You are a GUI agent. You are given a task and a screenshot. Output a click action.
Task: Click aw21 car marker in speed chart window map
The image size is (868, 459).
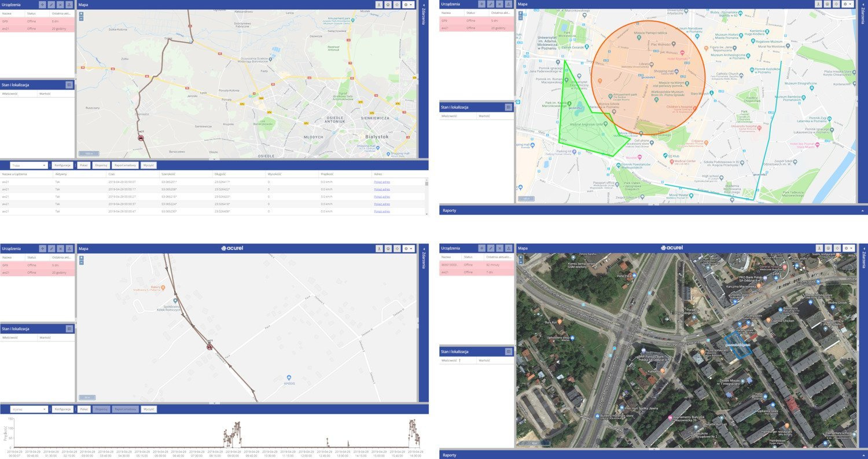[x=209, y=347]
